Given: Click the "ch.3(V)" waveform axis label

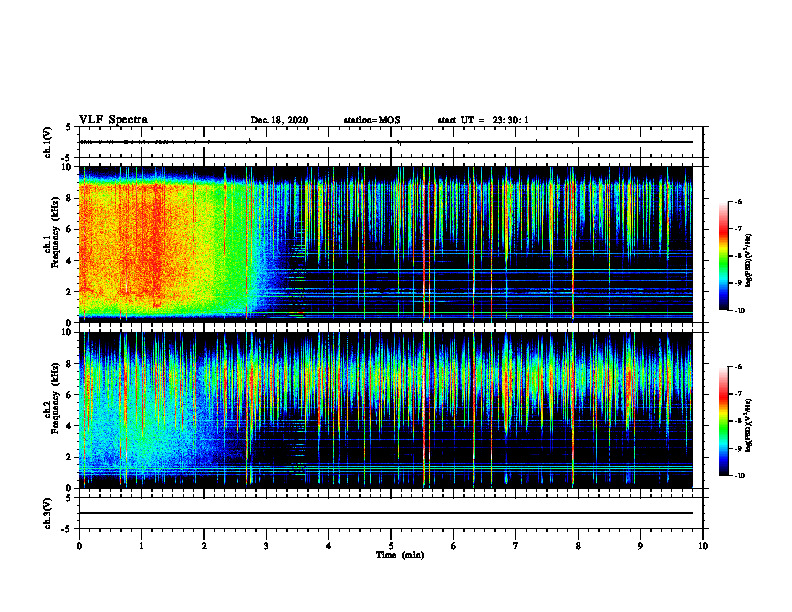Looking at the screenshot, I should (x=47, y=513).
